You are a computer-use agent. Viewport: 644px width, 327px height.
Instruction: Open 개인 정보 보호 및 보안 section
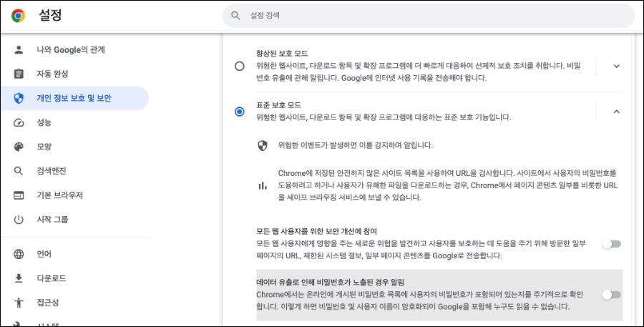point(74,98)
